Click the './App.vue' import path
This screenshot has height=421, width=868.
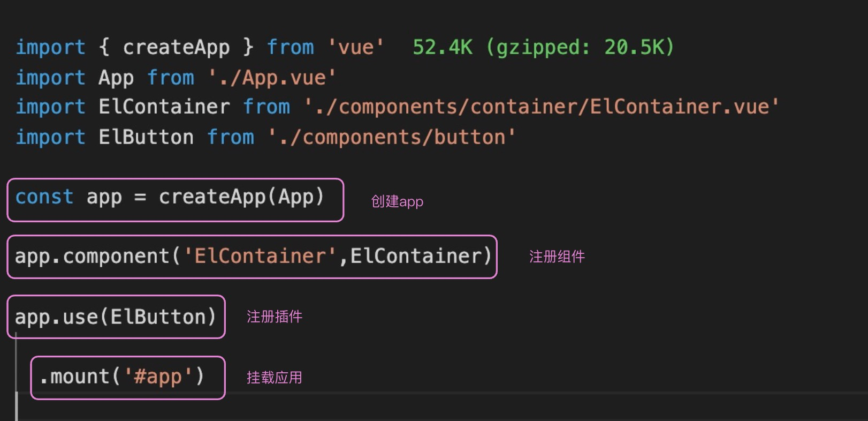(x=272, y=78)
